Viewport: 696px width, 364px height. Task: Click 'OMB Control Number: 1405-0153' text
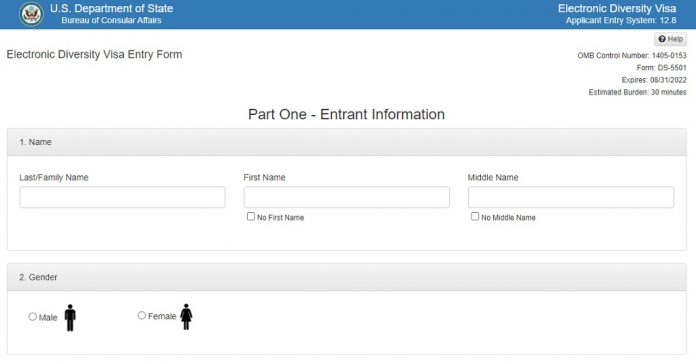pos(632,55)
